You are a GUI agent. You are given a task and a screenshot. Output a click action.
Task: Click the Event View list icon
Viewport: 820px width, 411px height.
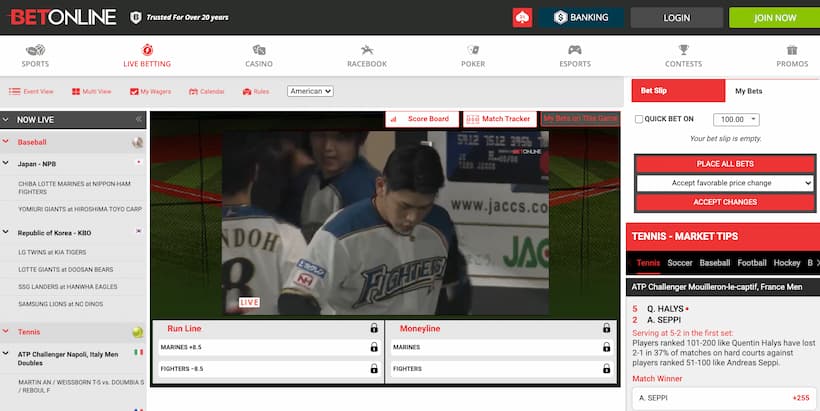click(14, 92)
